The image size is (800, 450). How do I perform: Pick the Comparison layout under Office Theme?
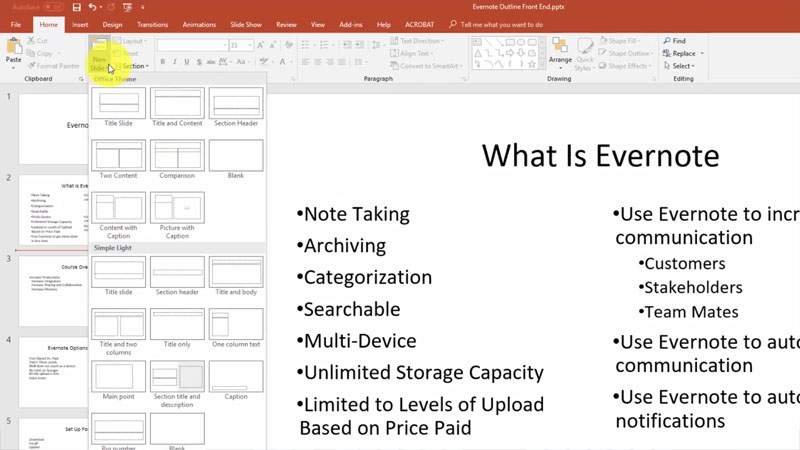click(x=177, y=156)
